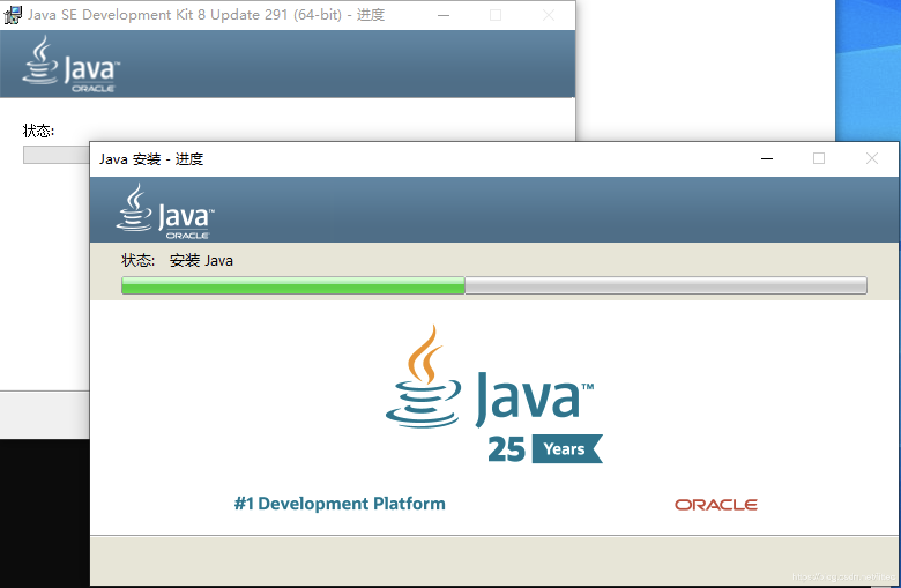901x588 pixels.
Task: Minimize the Java 安装 - 进度 window
Action: pyautogui.click(x=767, y=159)
